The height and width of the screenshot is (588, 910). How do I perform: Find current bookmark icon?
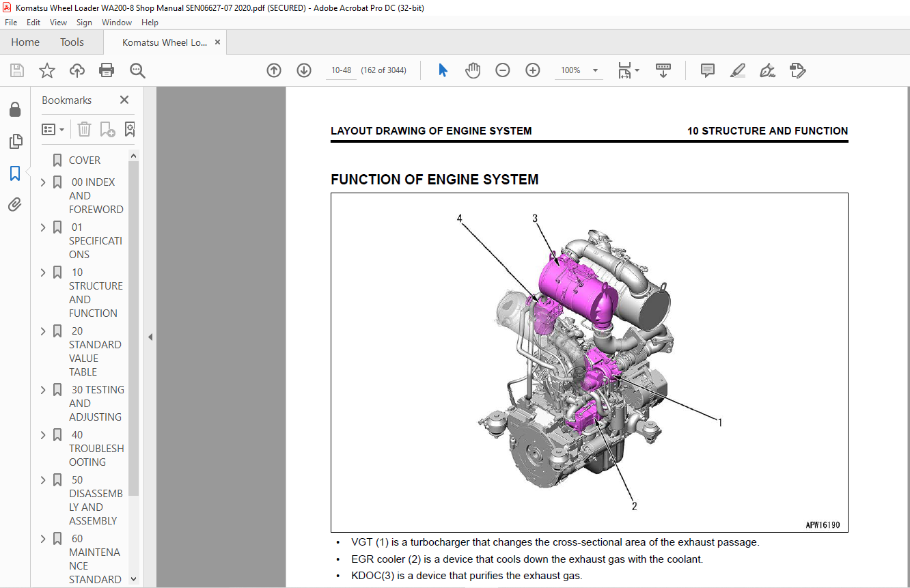coord(129,129)
